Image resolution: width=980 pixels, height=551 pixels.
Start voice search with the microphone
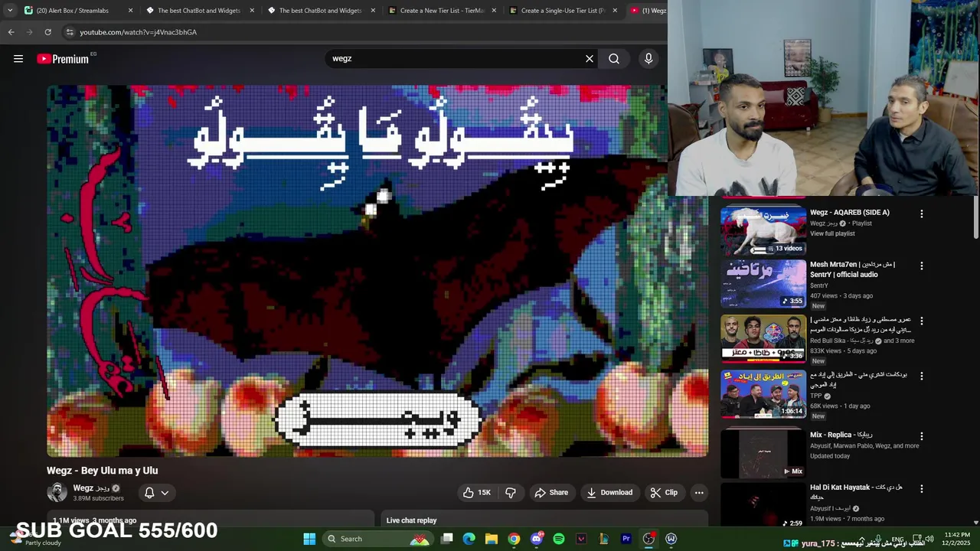(x=648, y=59)
